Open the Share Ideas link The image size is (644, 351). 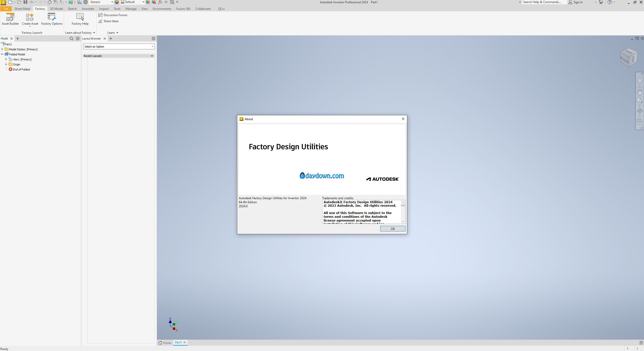click(x=108, y=21)
